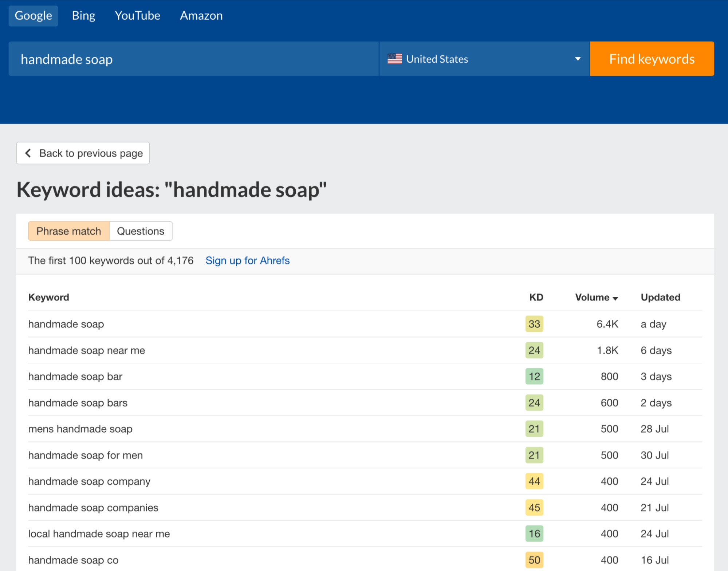Select the Updated column header
Viewport: 728px width, 571px height.
[661, 297]
